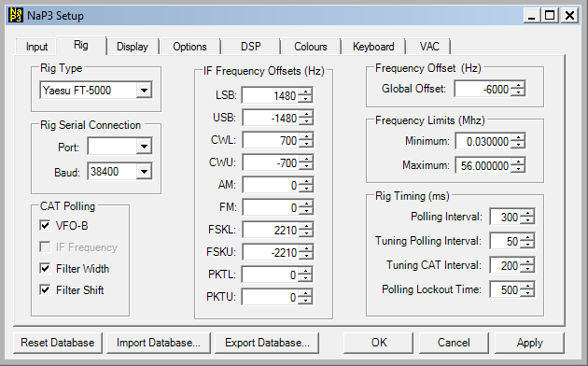
Task: Uncheck the VFO-B polling checkbox
Action: (45, 225)
